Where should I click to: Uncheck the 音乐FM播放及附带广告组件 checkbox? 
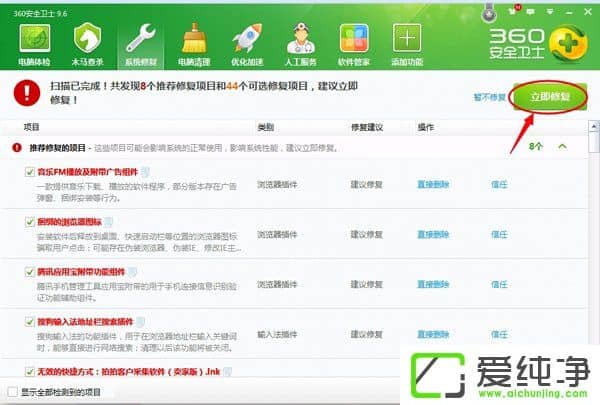(x=30, y=172)
